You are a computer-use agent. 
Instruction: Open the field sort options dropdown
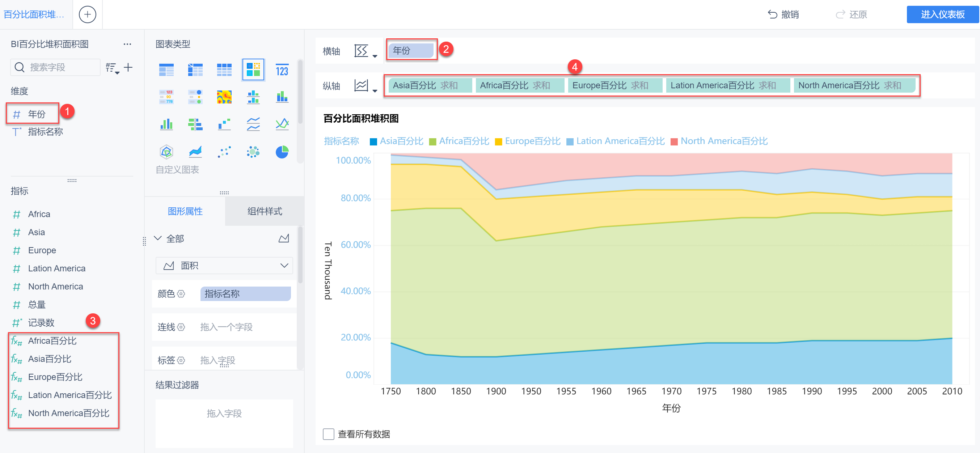[112, 68]
